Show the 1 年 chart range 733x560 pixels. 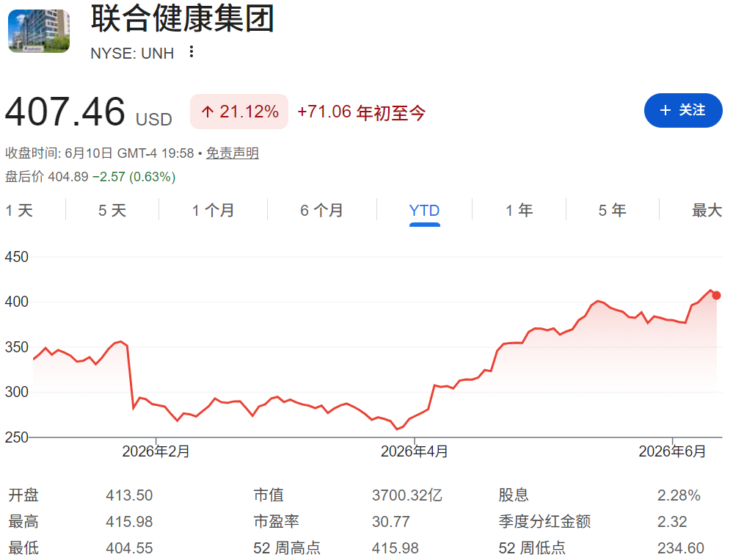click(519, 211)
